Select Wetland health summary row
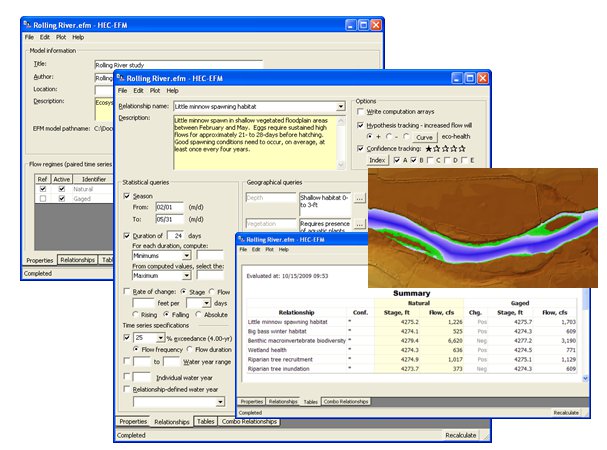 (x=412, y=350)
